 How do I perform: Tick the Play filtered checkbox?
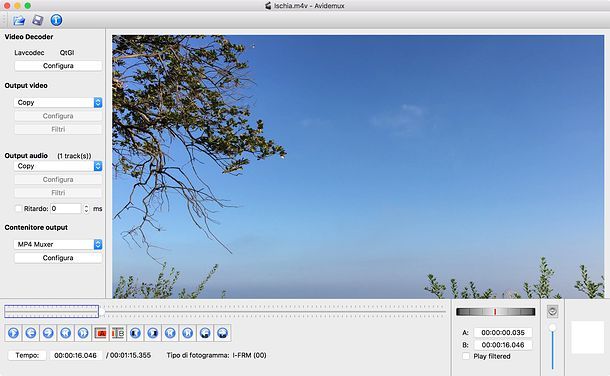tap(466, 356)
